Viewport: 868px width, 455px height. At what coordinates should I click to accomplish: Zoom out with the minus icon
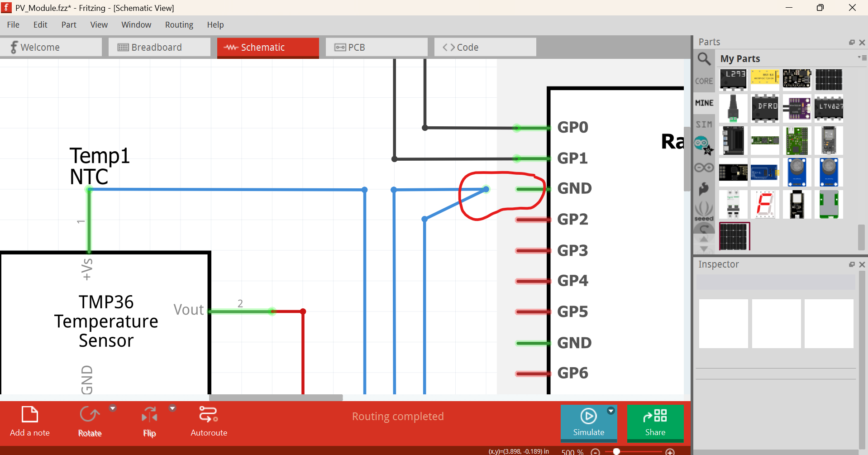596,452
